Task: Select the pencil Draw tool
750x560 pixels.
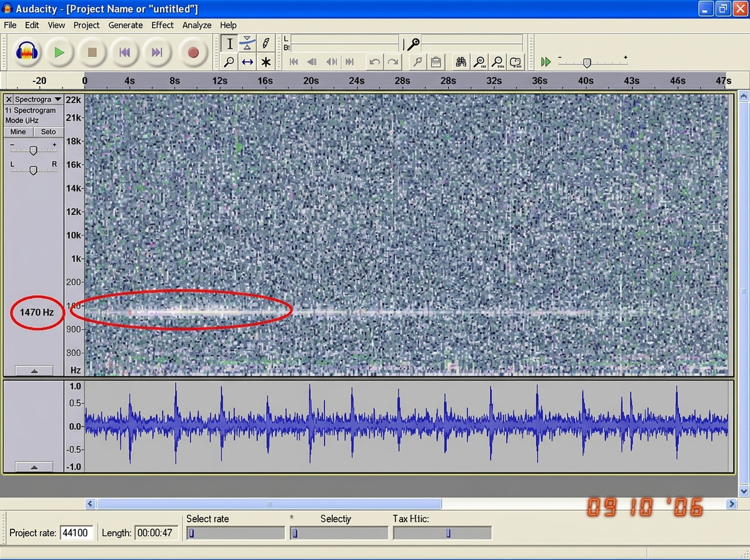Action: (266, 43)
